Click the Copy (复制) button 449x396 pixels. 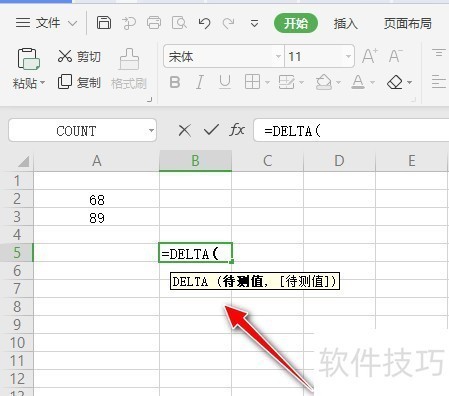79,82
